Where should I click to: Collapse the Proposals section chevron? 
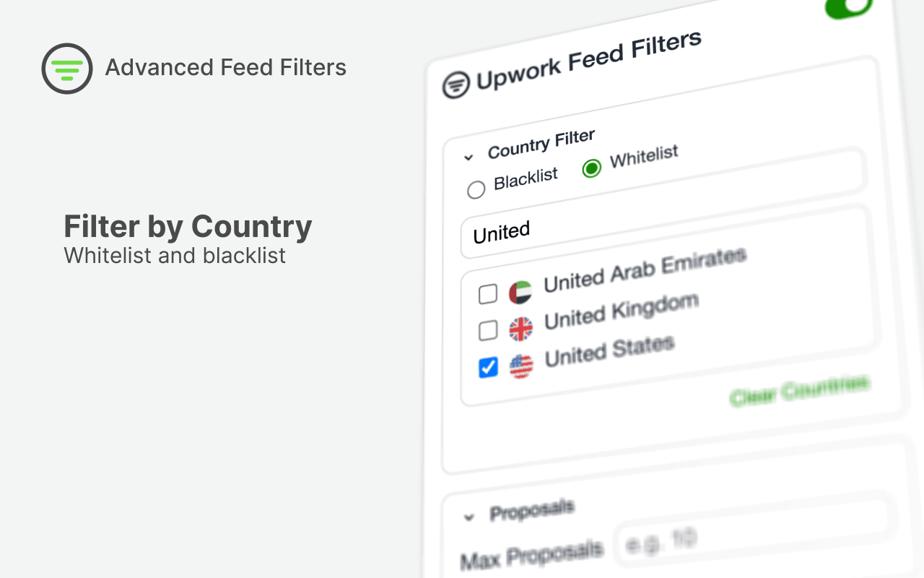coord(469,517)
